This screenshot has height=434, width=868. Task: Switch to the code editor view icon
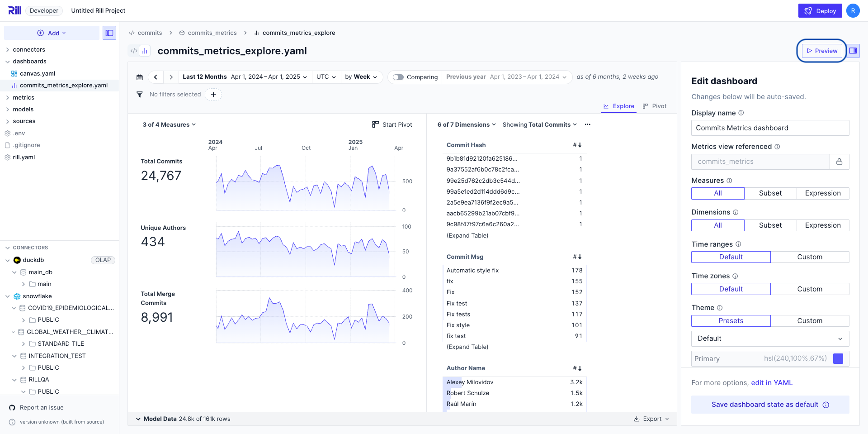[134, 51]
